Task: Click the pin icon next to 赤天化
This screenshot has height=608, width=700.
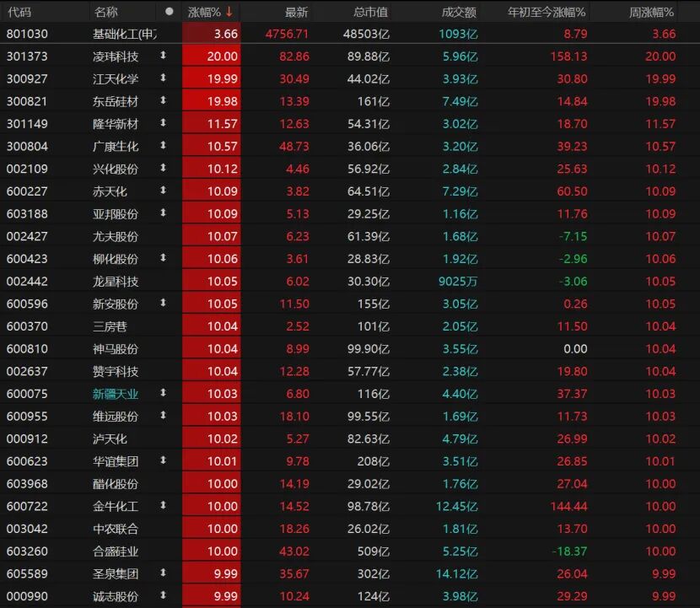Action: [x=163, y=191]
